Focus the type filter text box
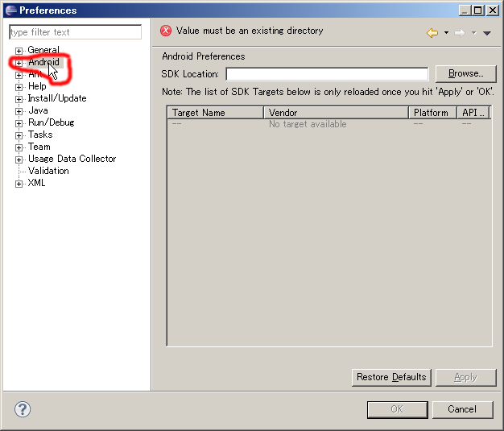Image resolution: width=504 pixels, height=431 pixels. coord(75,32)
